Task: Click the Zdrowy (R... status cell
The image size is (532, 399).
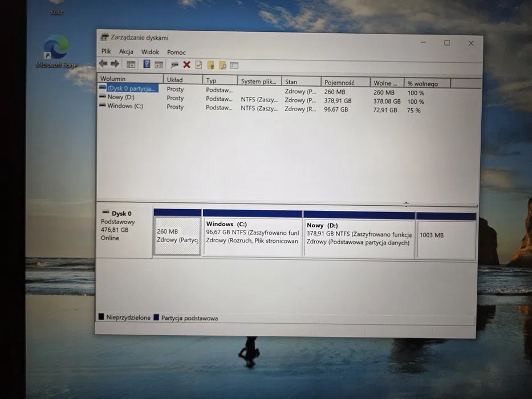Action: click(x=300, y=109)
